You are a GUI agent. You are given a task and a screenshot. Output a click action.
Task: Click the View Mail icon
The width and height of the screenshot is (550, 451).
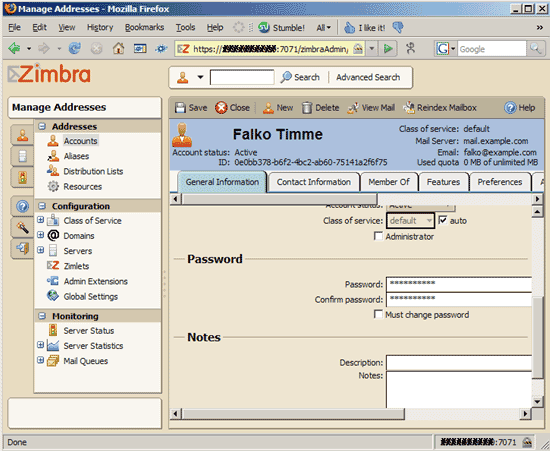tap(353, 108)
